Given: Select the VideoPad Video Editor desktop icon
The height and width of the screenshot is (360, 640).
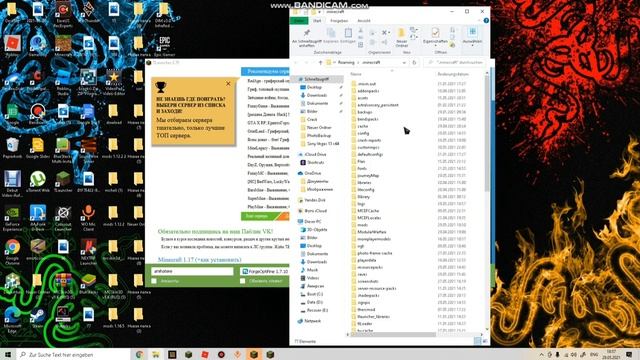Looking at the screenshot, I should (x=113, y=82).
